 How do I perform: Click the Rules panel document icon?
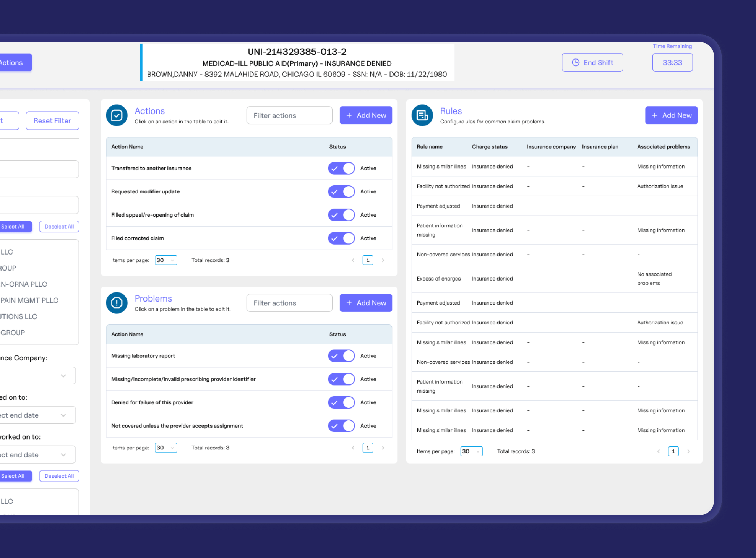click(x=422, y=115)
